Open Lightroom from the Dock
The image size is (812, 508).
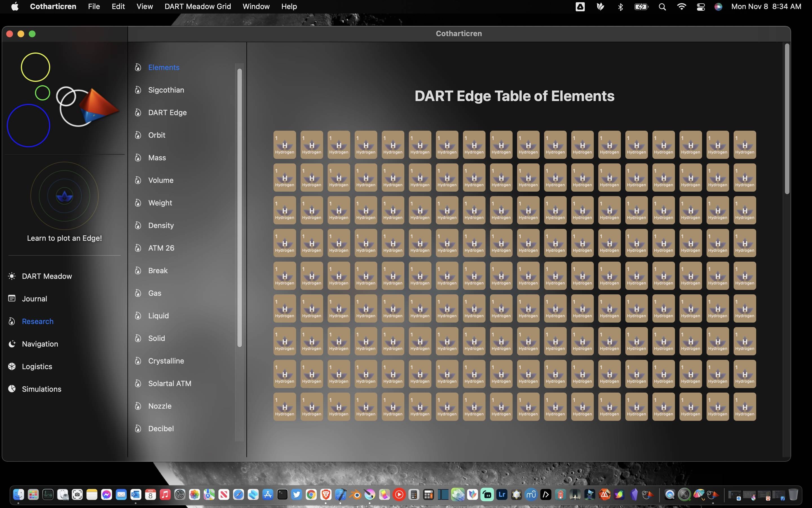[x=502, y=494]
